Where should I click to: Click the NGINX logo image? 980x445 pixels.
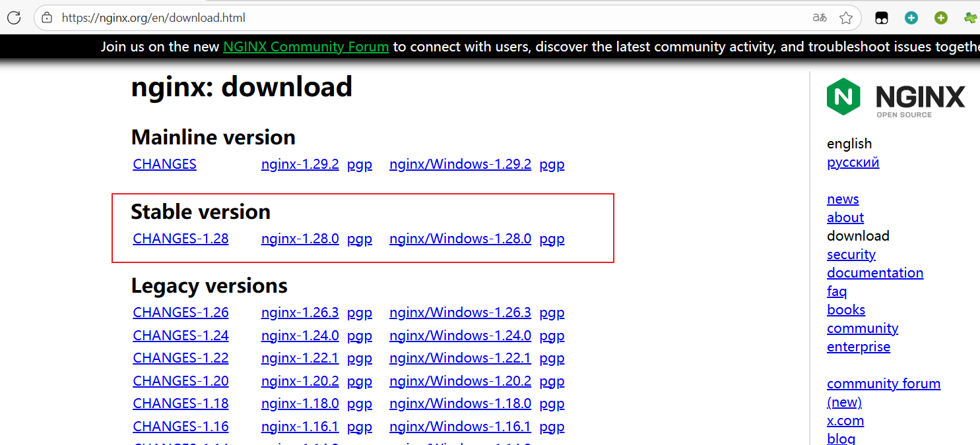[x=896, y=97]
